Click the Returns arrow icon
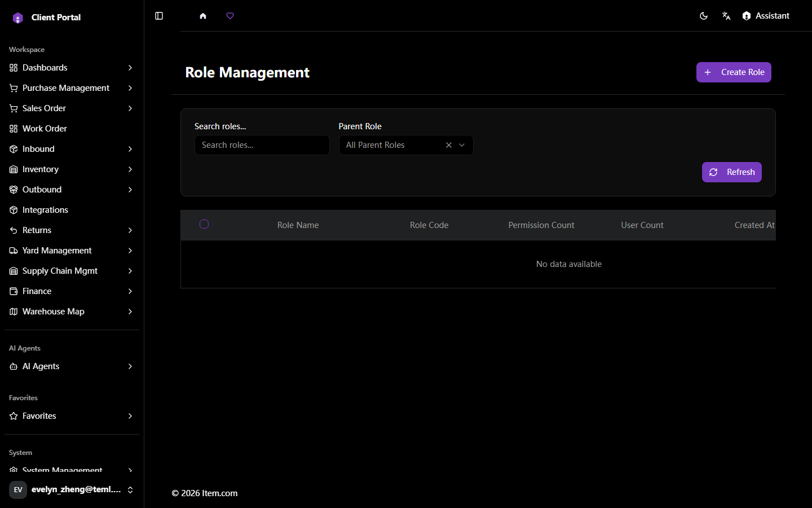812x508 pixels. (14, 230)
